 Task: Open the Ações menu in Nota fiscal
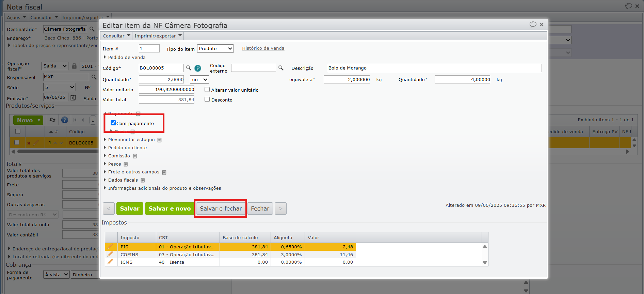[x=16, y=17]
